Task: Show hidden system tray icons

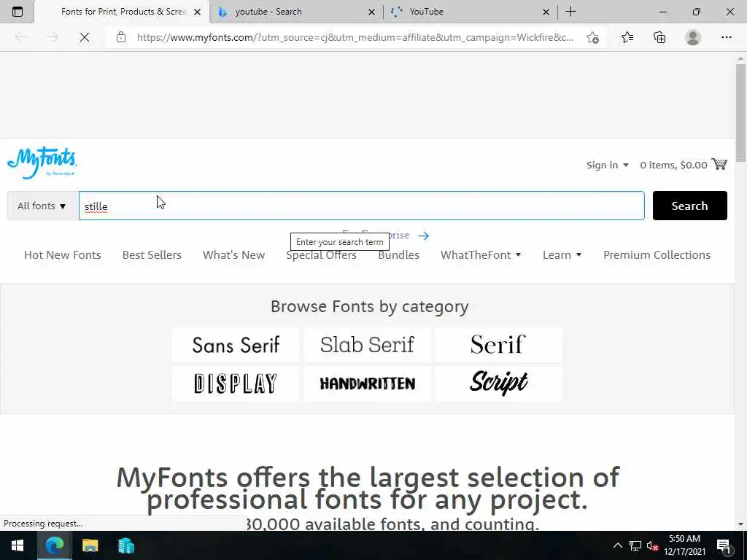Action: click(617, 545)
